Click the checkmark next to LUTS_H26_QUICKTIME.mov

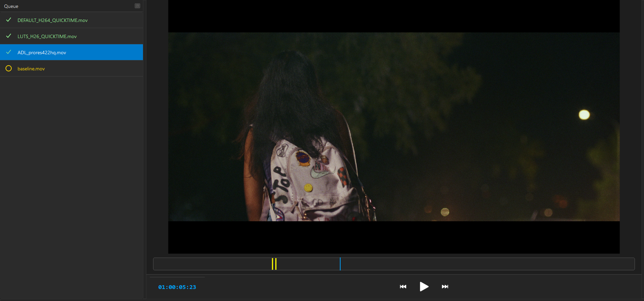[9, 36]
